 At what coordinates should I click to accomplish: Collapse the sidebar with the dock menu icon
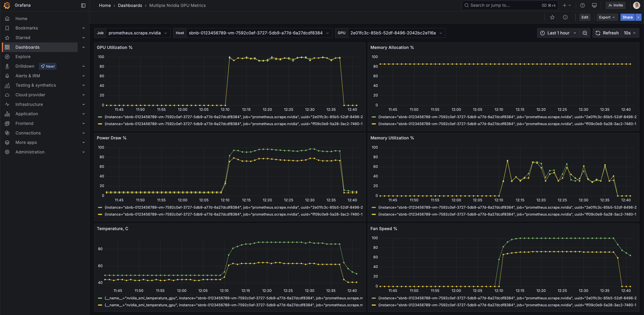pos(83,5)
